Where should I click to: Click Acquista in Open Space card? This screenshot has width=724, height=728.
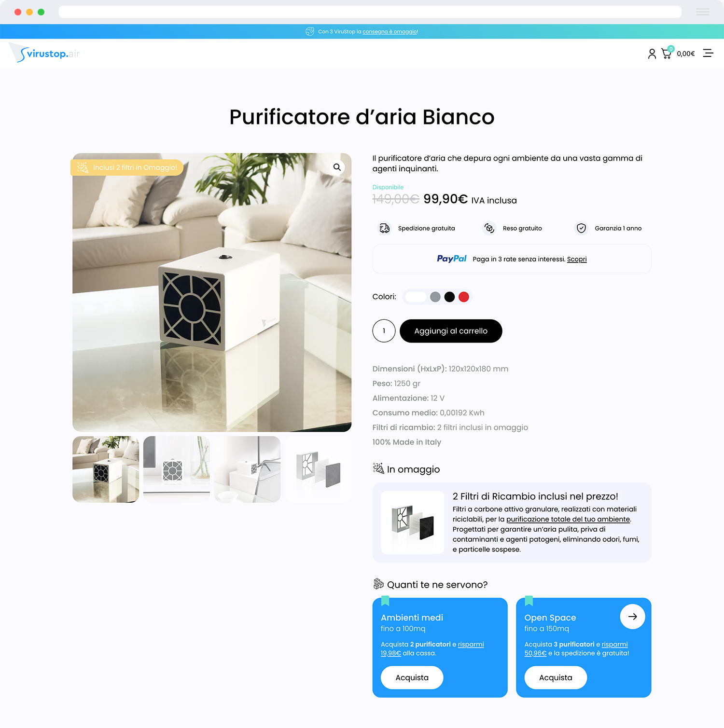pyautogui.click(x=556, y=677)
